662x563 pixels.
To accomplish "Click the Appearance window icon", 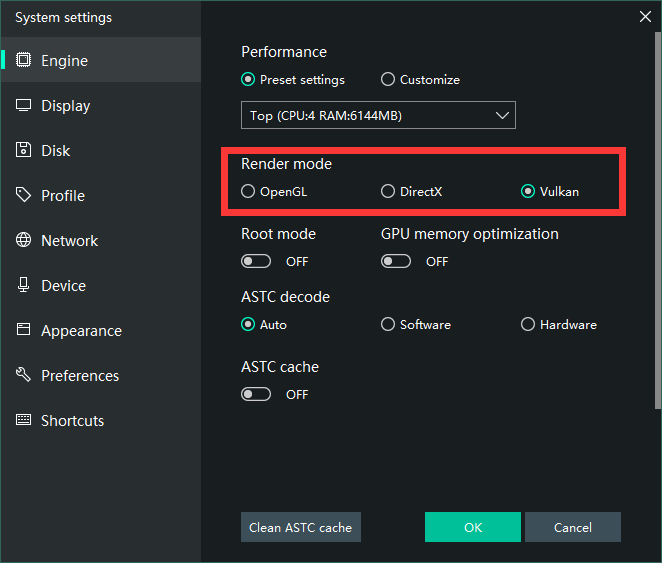I will 24,330.
